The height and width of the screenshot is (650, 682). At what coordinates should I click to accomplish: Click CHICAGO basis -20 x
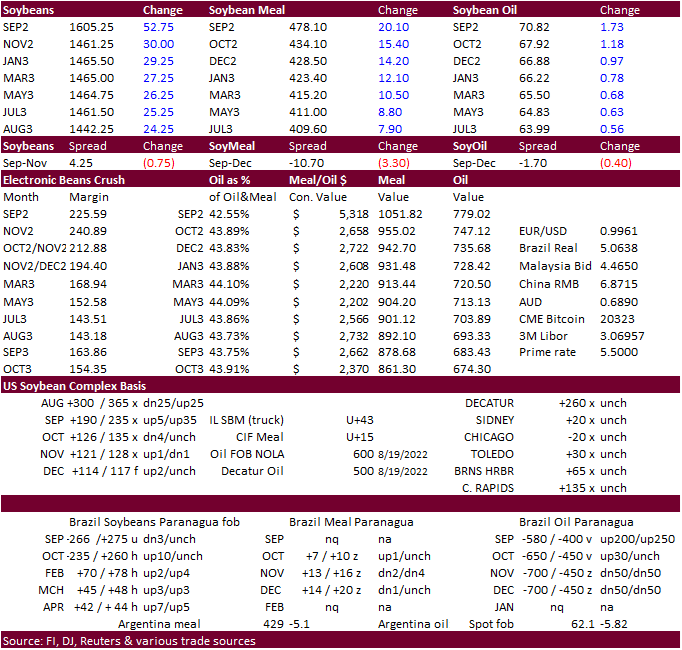(581, 437)
